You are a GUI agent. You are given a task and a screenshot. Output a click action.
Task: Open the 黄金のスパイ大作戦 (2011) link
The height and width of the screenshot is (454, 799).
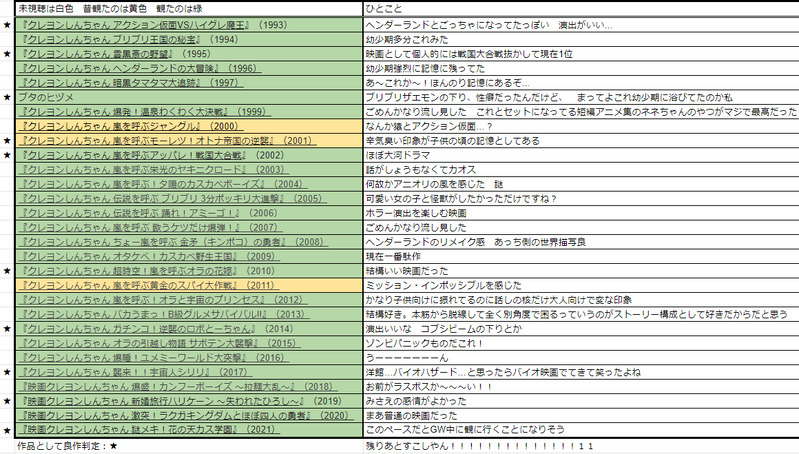click(149, 285)
